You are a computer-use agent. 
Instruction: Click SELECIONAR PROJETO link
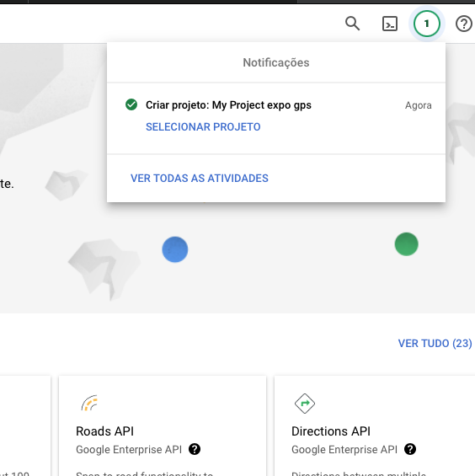point(203,127)
